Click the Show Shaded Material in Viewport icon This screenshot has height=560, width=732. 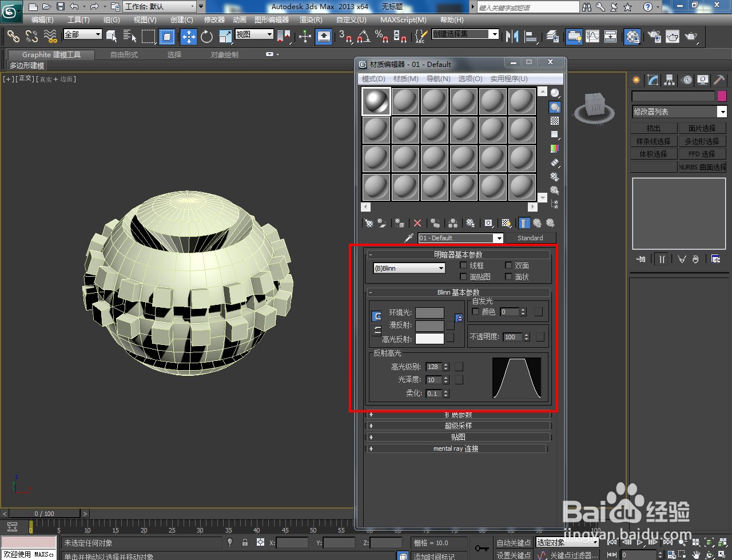(x=506, y=223)
